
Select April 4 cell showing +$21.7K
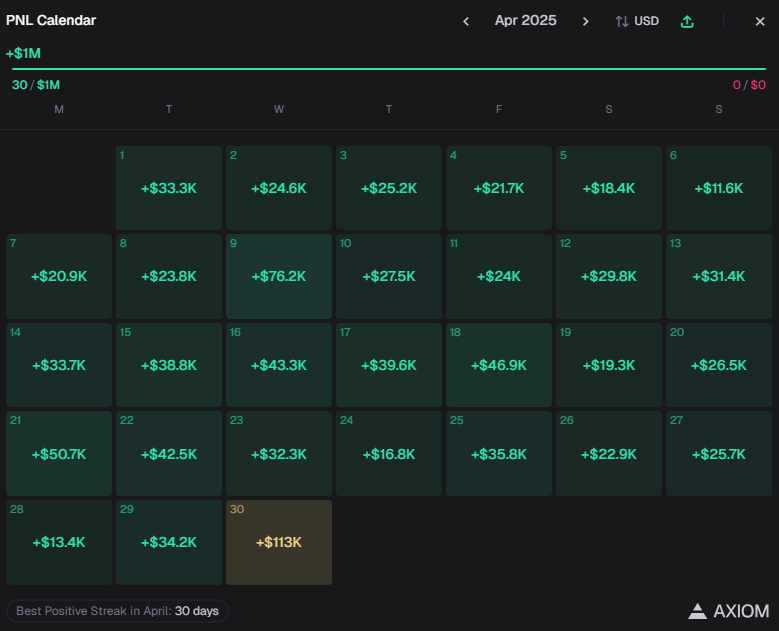click(x=499, y=188)
